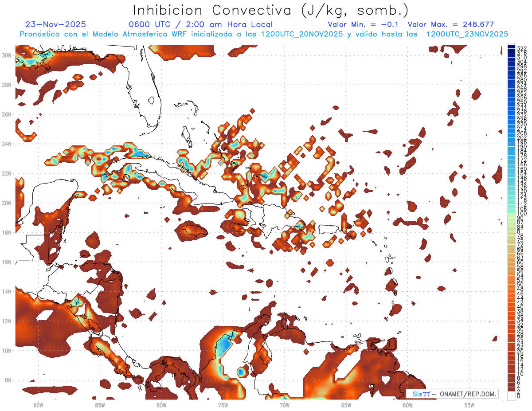The image size is (532, 411).
Task: Click the initialization time '1200UTC_20NOV2025'
Action: pyautogui.click(x=301, y=34)
